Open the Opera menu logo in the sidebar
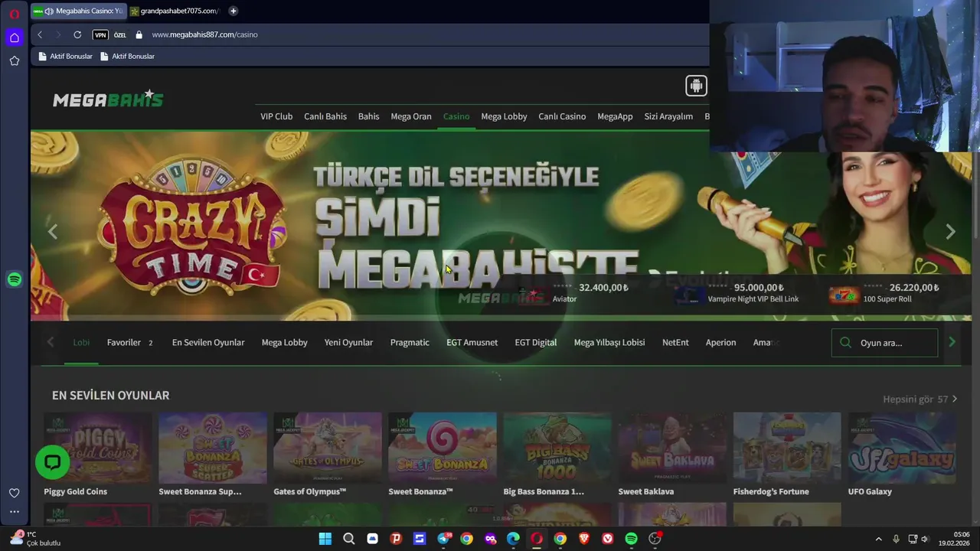The width and height of the screenshot is (980, 551). [14, 13]
